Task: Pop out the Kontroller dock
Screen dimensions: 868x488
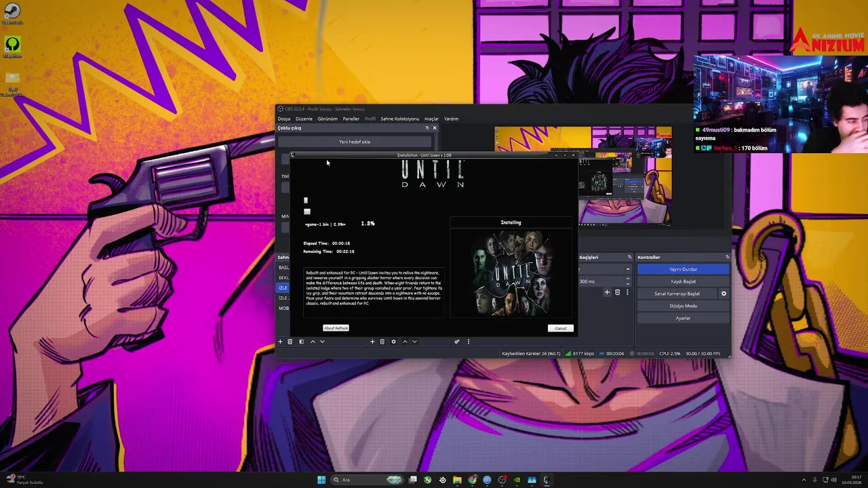Action: point(727,257)
